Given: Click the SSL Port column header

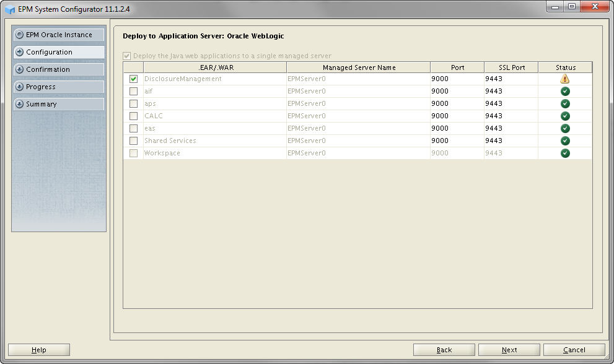Looking at the screenshot, I should (511, 67).
